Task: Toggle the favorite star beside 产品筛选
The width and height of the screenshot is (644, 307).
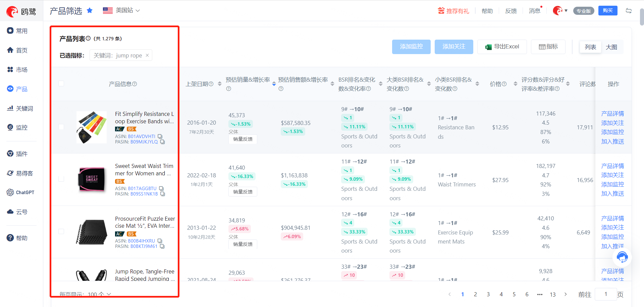Action: point(90,10)
